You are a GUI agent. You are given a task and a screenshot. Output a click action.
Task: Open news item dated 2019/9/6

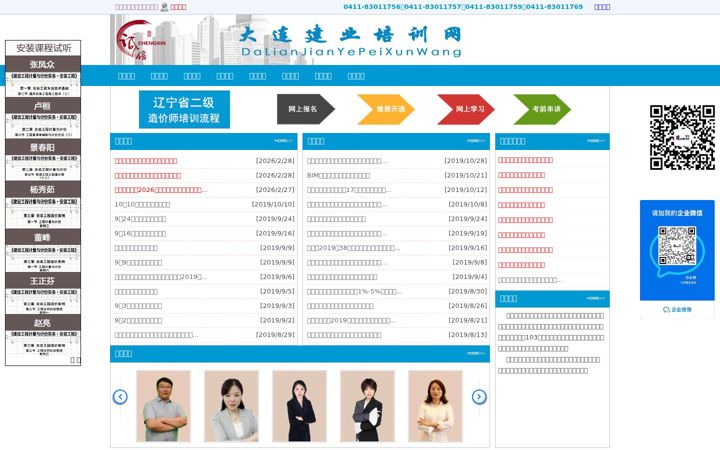161,277
